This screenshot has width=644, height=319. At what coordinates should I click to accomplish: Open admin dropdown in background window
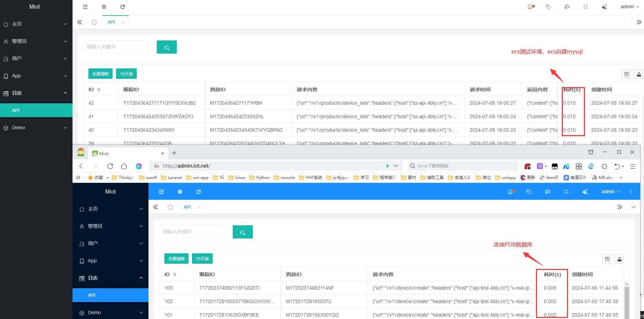coord(630,7)
